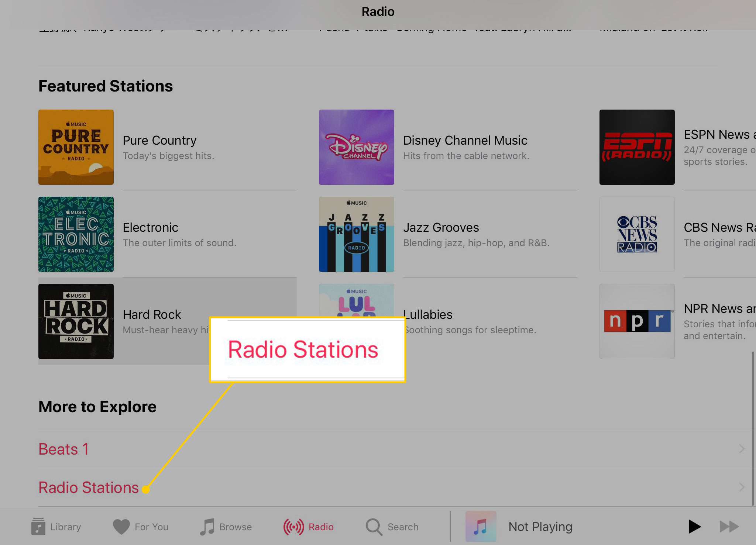Select the Pure Country station title
The image size is (756, 545).
pos(159,140)
